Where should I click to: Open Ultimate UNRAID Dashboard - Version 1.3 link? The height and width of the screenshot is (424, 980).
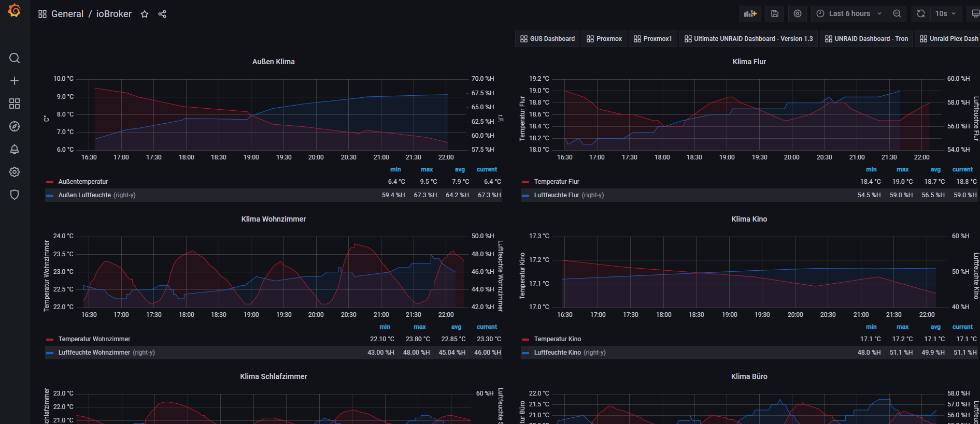[749, 39]
